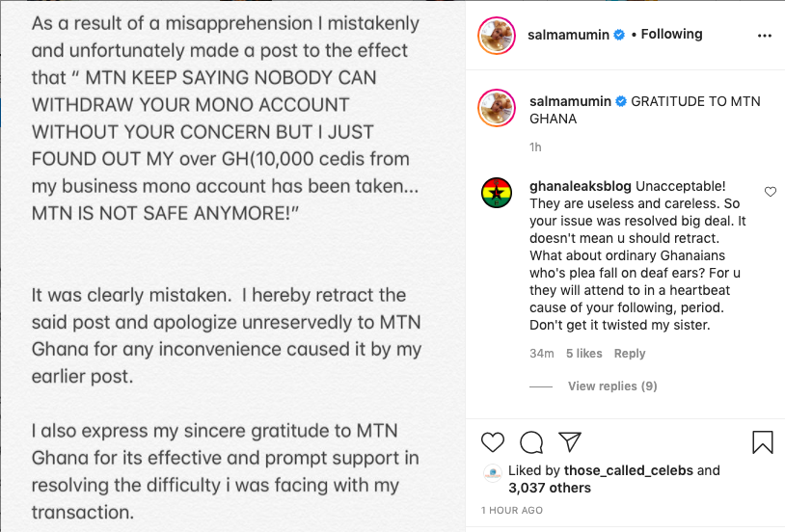Toggle the Following button for salmamumin

coord(672,35)
